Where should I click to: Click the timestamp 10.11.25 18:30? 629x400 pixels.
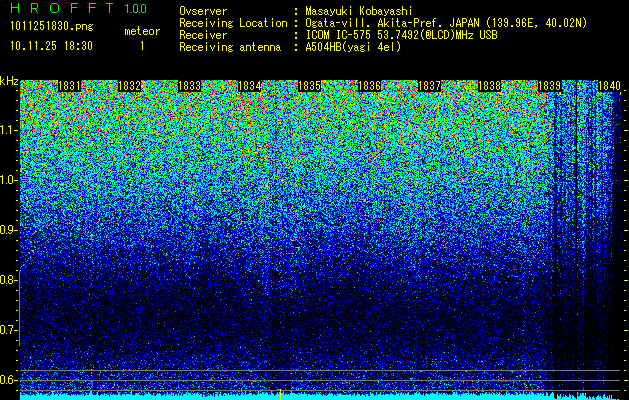click(x=51, y=46)
